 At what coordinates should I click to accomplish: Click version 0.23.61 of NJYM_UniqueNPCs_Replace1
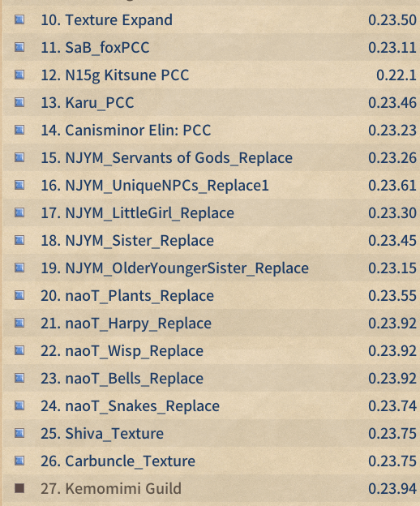point(392,186)
